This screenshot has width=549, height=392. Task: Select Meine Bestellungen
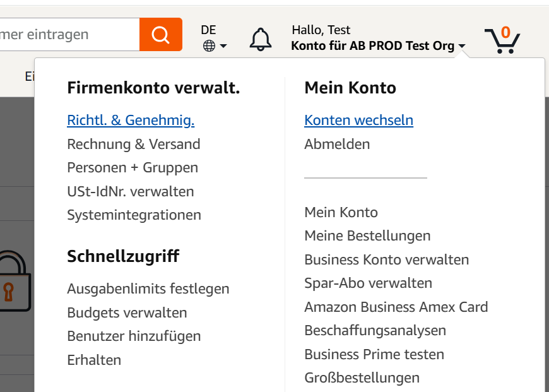[368, 235]
